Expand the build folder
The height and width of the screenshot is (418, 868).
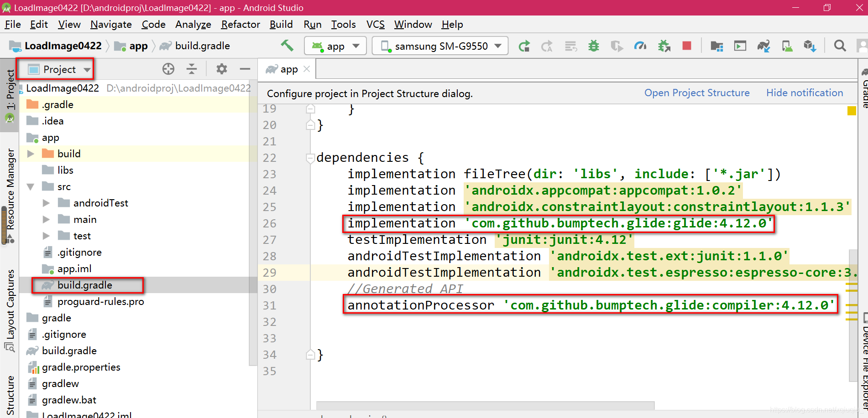point(31,154)
